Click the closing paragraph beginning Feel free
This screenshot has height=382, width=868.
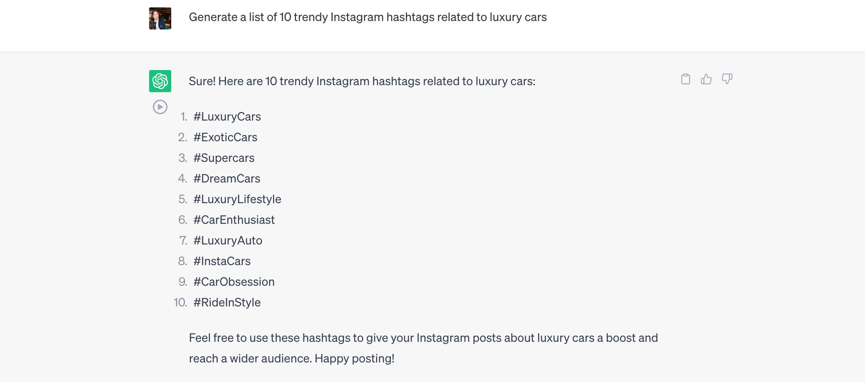click(x=423, y=348)
